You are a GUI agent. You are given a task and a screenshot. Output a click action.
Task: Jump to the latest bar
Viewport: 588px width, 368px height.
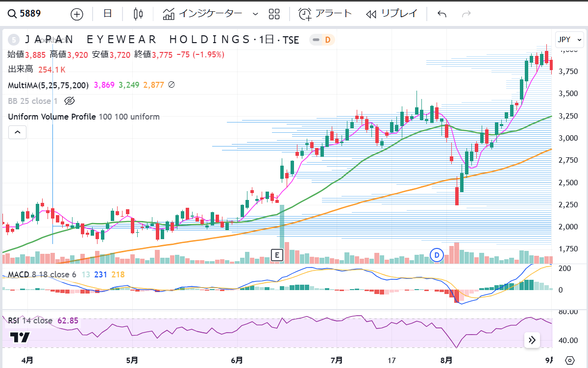coord(532,340)
